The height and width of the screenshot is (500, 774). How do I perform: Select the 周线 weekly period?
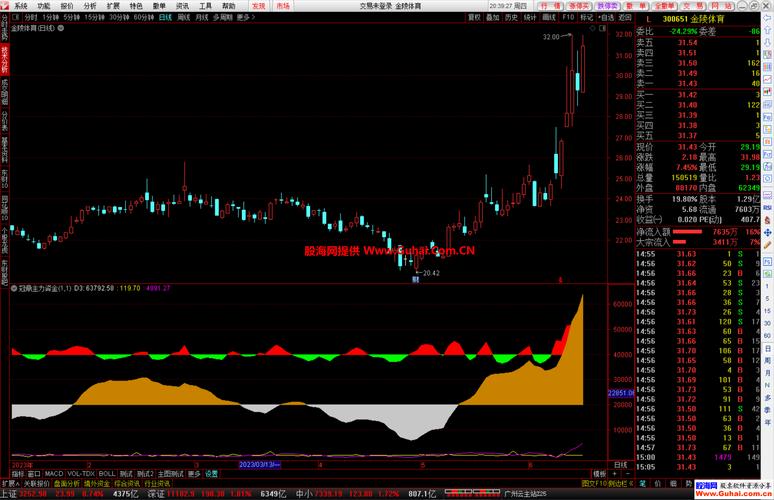coord(184,17)
